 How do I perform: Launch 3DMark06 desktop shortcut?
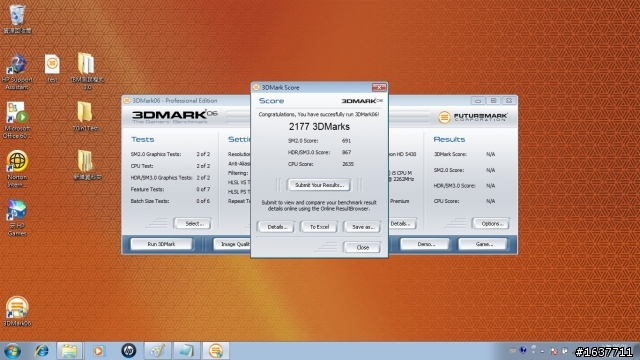pyautogui.click(x=17, y=311)
